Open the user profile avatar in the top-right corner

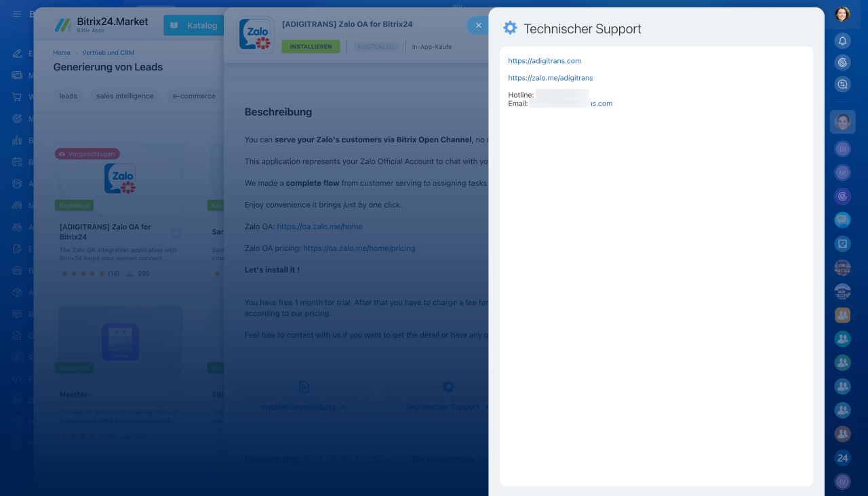(x=842, y=14)
